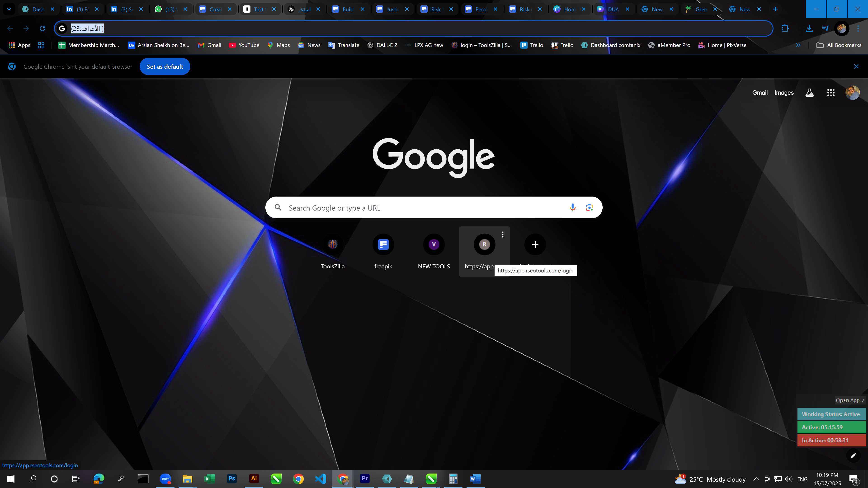
Task: Dismiss default browser notification bar
Action: click(856, 67)
